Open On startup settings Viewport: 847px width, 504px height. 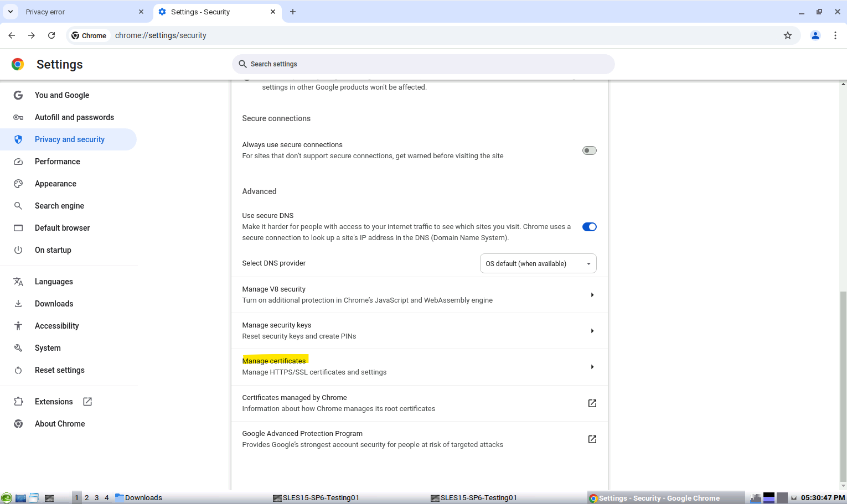click(x=53, y=250)
